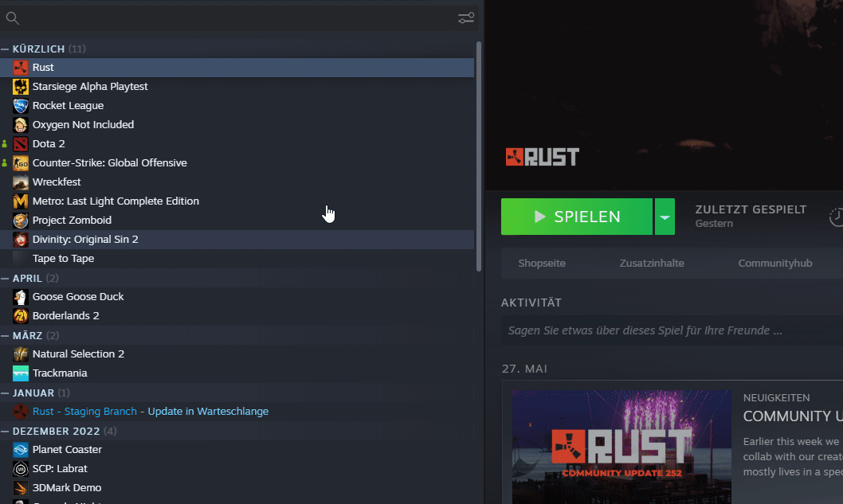This screenshot has height=504, width=843.
Task: Click the Rust game icon in the list
Action: coord(21,68)
